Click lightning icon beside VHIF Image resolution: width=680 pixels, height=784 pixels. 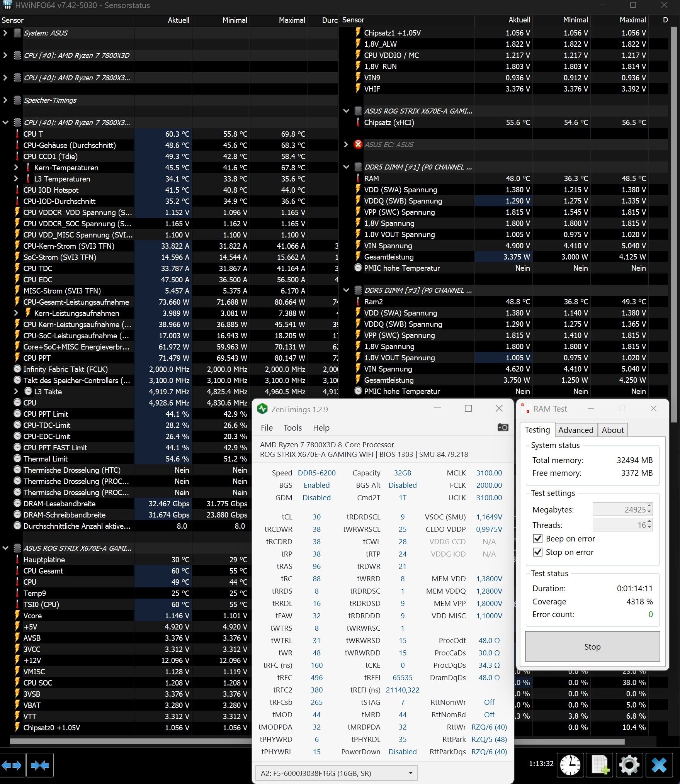tap(358, 89)
